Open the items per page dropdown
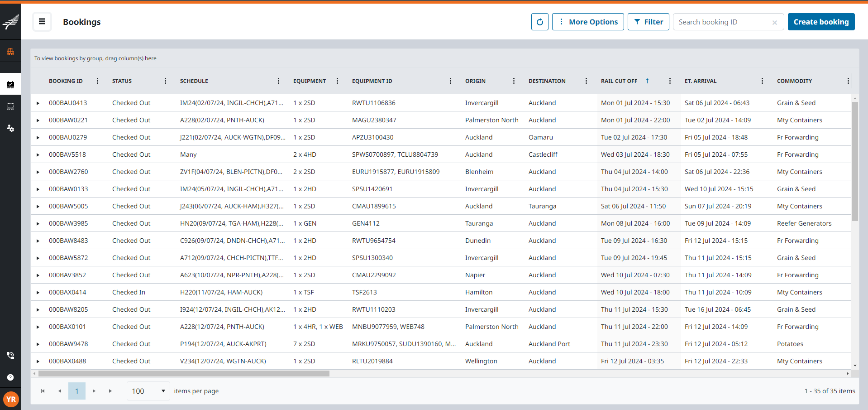 click(x=148, y=391)
